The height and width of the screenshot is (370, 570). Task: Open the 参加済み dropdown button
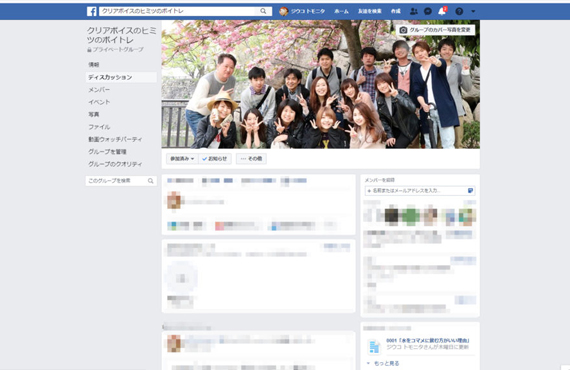point(182,159)
